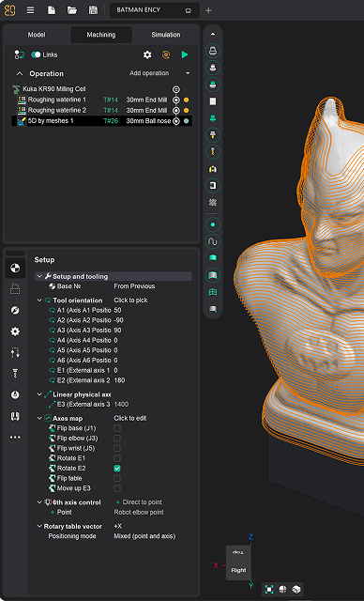Open the more options ellipsis in sidebar
This screenshot has height=601, width=364.
(15, 438)
